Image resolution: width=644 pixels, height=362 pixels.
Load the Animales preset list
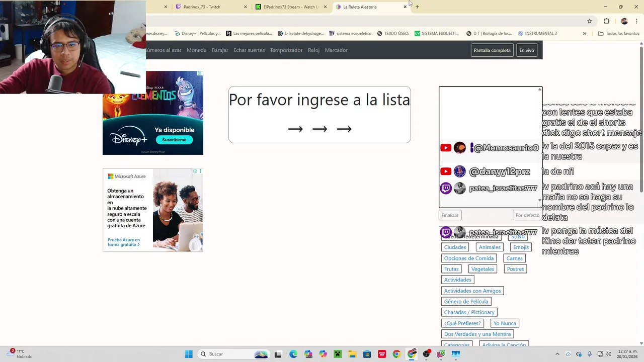point(490,247)
